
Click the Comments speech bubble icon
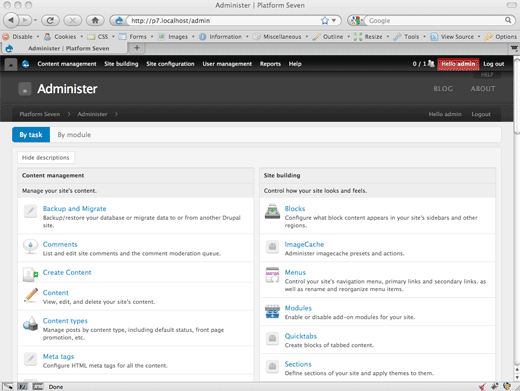pos(30,247)
